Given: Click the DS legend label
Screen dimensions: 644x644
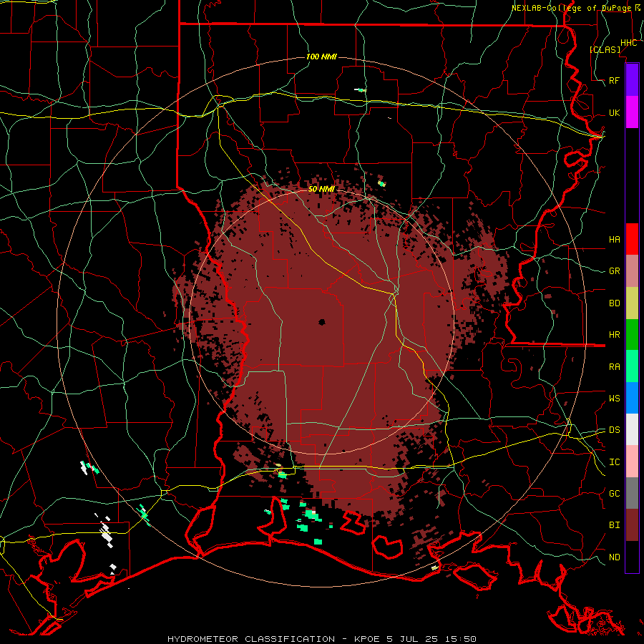Looking at the screenshot, I should (x=615, y=429).
